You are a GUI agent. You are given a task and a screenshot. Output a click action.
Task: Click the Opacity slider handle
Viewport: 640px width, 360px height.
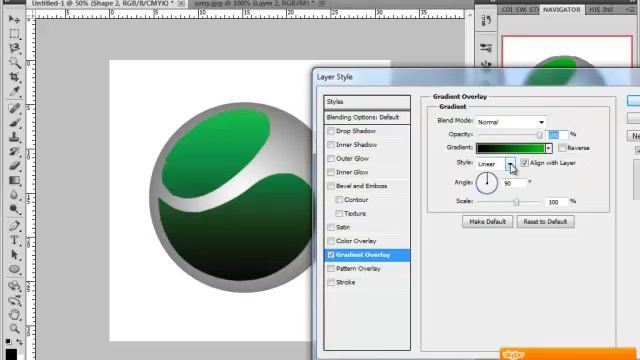[x=540, y=135]
